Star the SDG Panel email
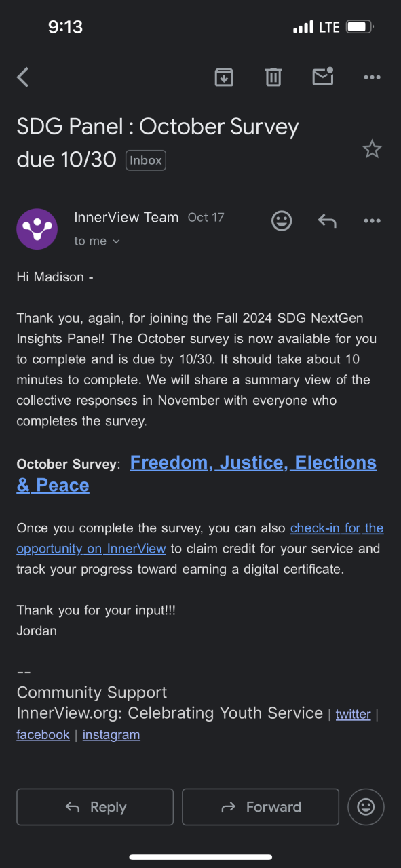Image resolution: width=401 pixels, height=868 pixels. [372, 149]
